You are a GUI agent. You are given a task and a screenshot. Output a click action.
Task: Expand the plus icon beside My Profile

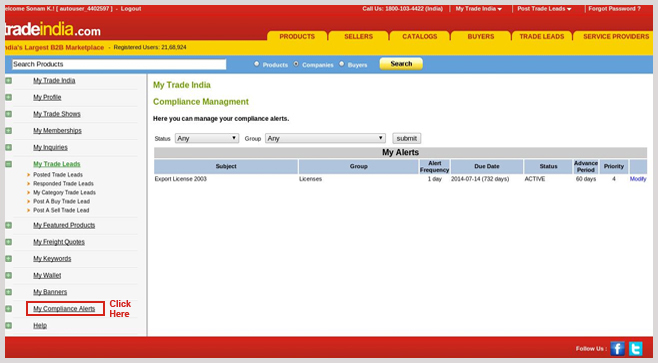point(8,97)
